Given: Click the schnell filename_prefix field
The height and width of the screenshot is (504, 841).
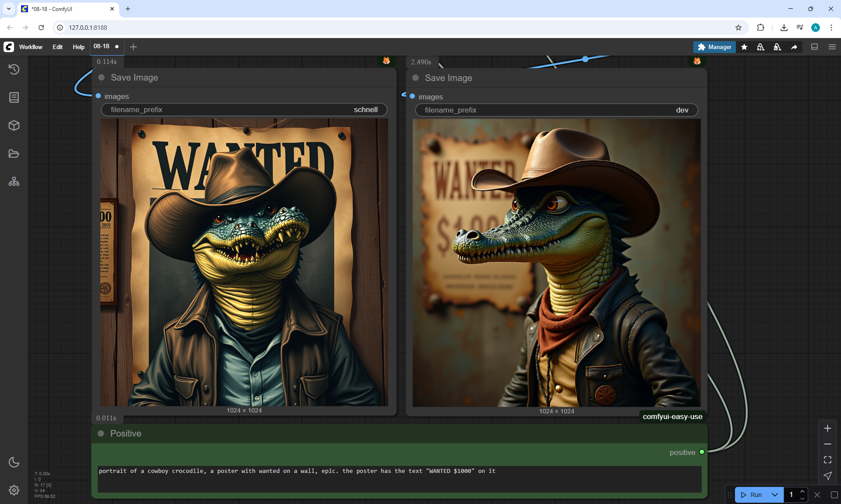Looking at the screenshot, I should click(244, 110).
